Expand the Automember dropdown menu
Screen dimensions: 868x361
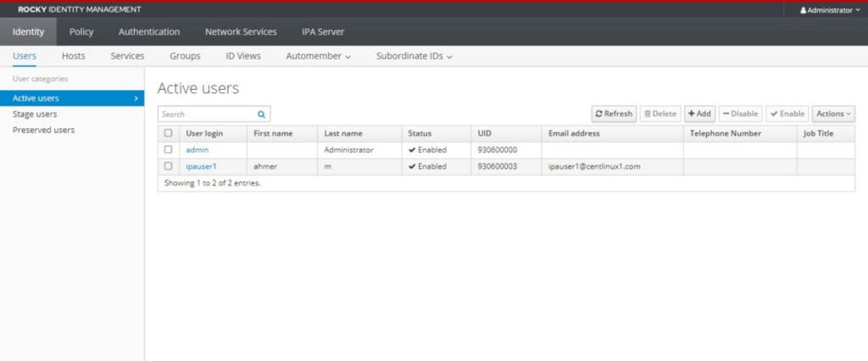point(319,56)
